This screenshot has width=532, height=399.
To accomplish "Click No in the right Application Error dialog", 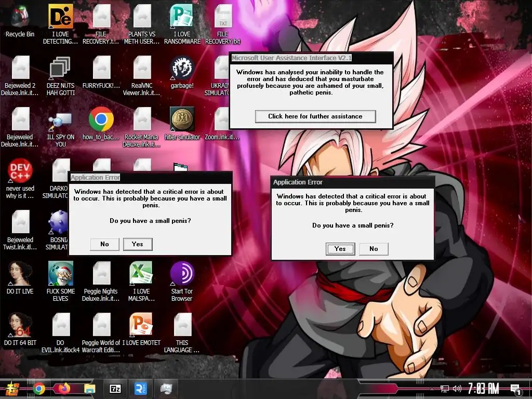I will point(374,249).
